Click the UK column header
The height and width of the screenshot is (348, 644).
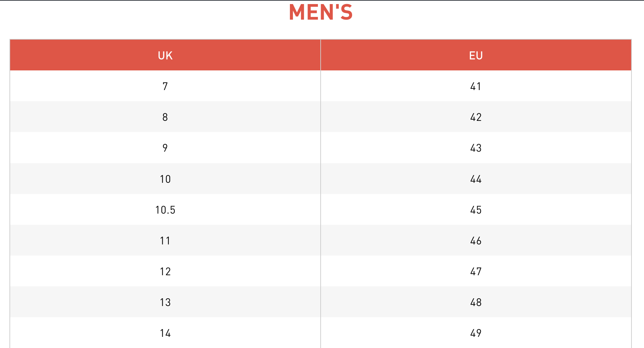pos(165,56)
